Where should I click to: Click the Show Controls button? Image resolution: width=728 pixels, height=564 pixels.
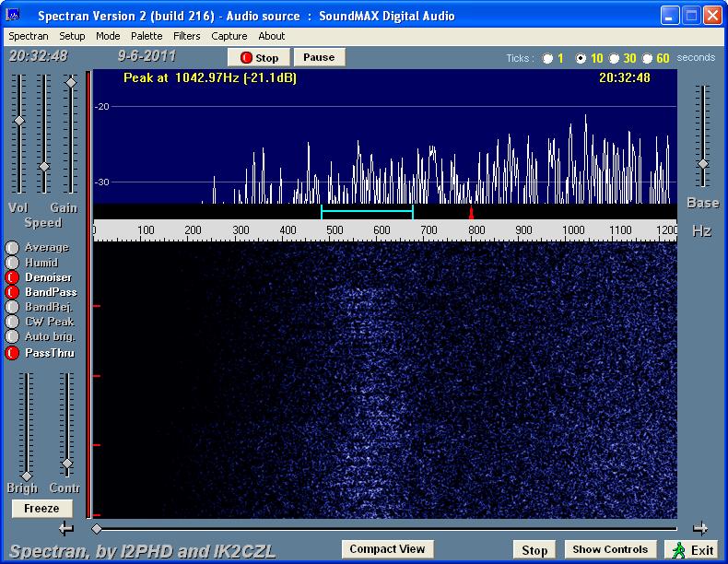tap(612, 549)
